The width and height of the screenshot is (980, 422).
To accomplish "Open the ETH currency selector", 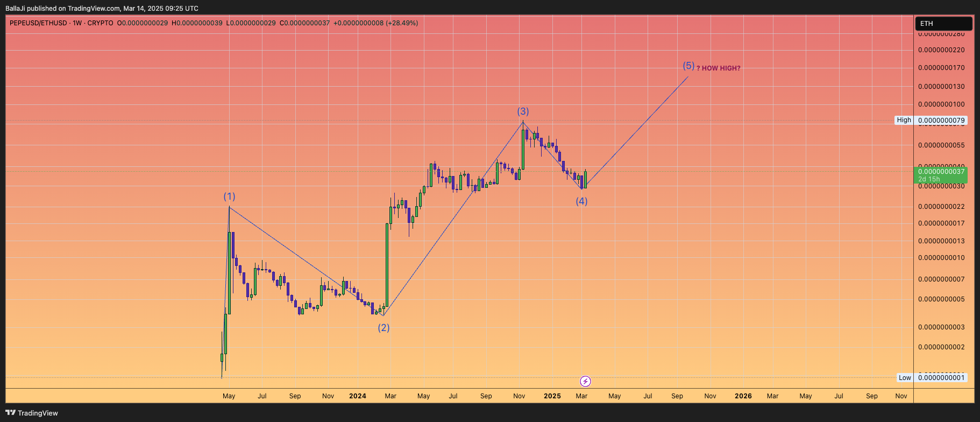I will click(943, 24).
